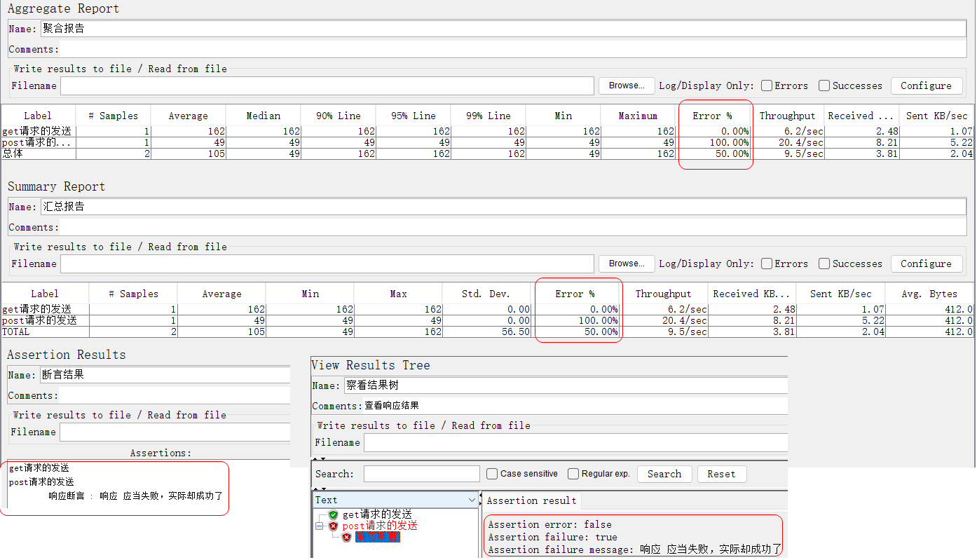The height and width of the screenshot is (560, 977).
Task: Click split-pane arrows beside the Assertion result tab
Action: [480, 500]
